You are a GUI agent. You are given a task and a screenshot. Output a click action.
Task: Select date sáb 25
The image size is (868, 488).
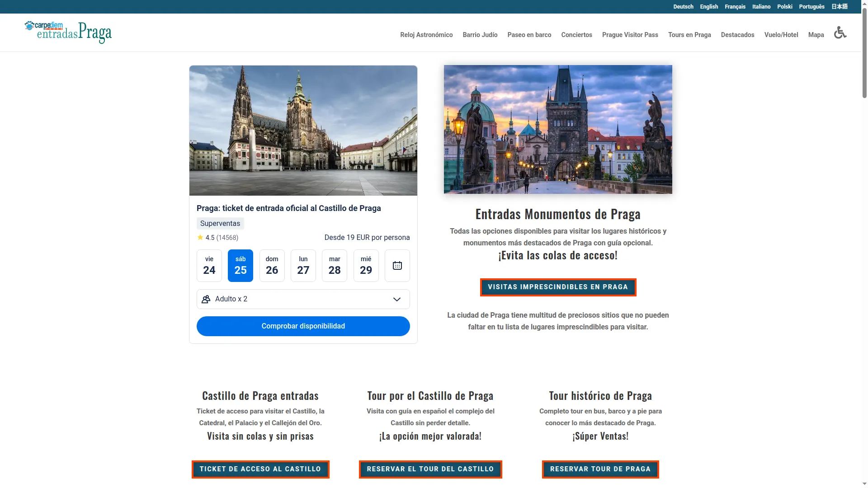pos(241,266)
